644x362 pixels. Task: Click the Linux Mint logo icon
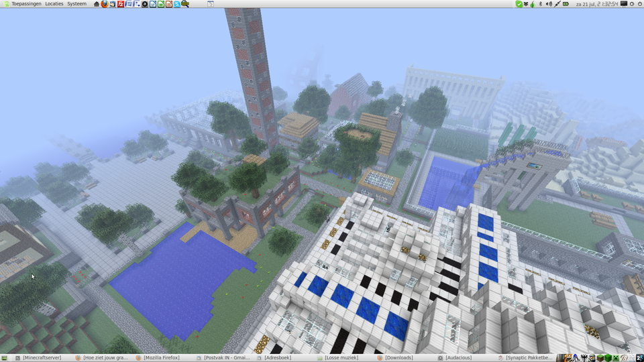(7, 4)
